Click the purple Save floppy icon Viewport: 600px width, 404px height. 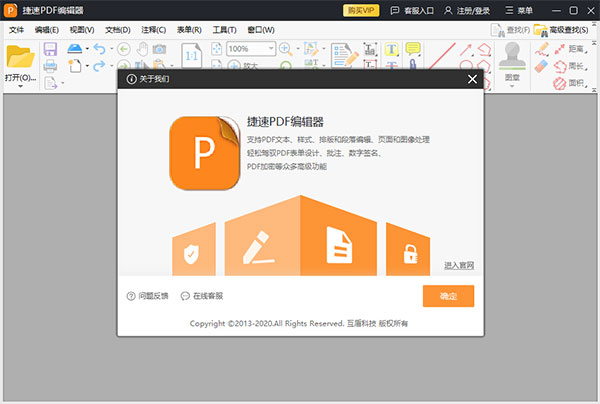tap(50, 49)
